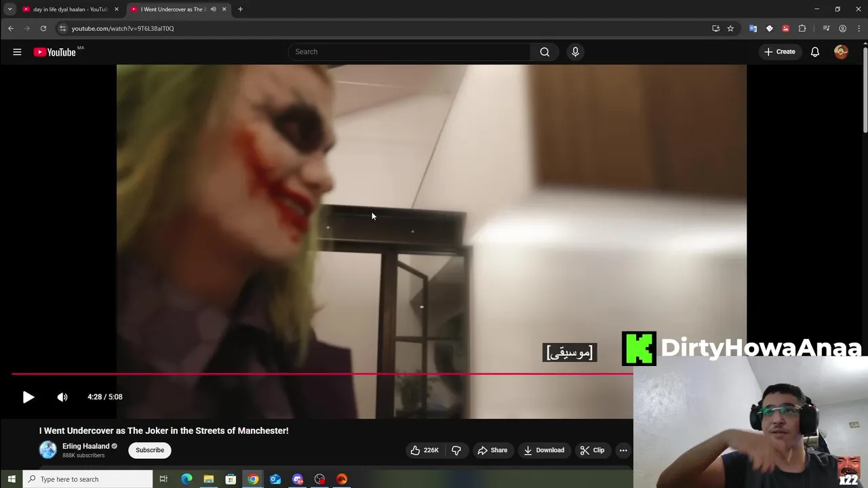Open the red image extension icon
Image resolution: width=868 pixels, height=488 pixels.
[x=785, y=28]
